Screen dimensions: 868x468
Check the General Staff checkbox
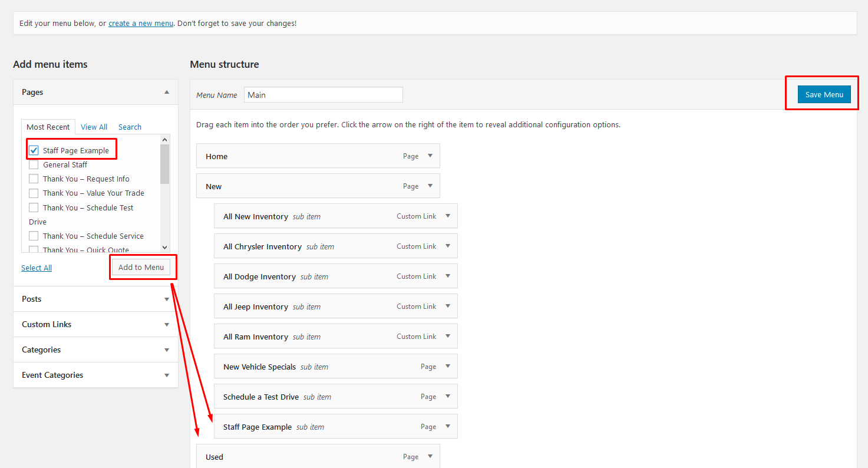click(34, 164)
